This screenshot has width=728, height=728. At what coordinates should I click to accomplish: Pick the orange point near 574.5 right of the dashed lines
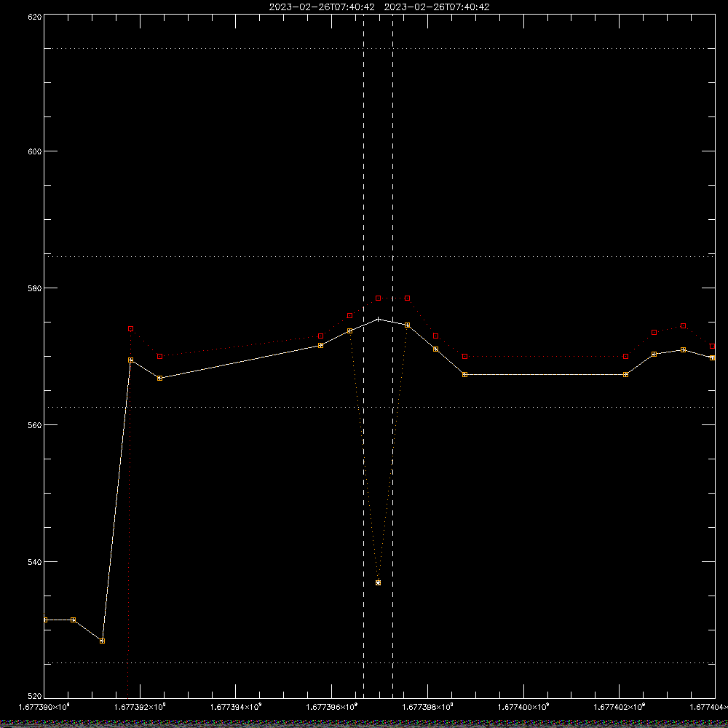(x=407, y=325)
